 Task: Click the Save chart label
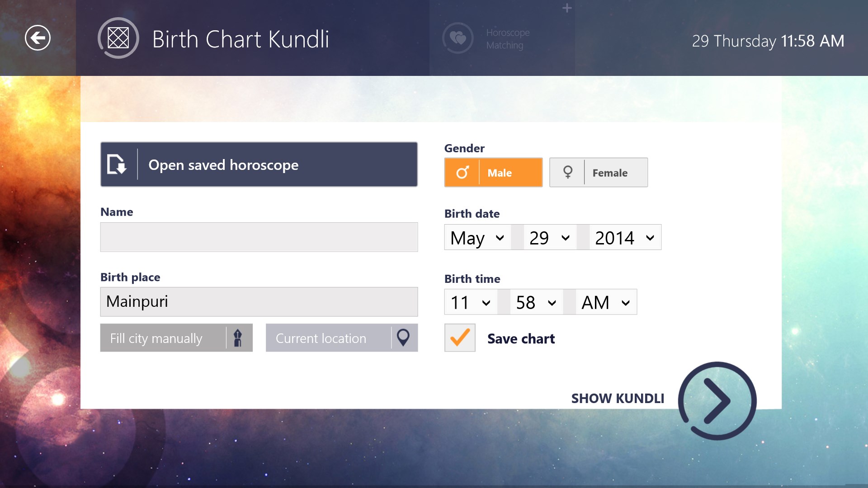click(x=521, y=338)
